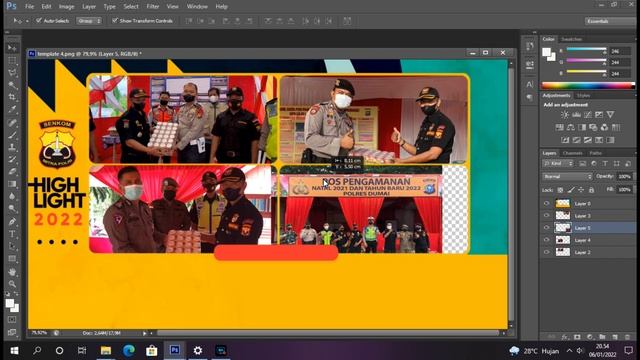Add a Brightness/Contrast adjustment
This screenshot has width=640, height=360.
[x=564, y=115]
